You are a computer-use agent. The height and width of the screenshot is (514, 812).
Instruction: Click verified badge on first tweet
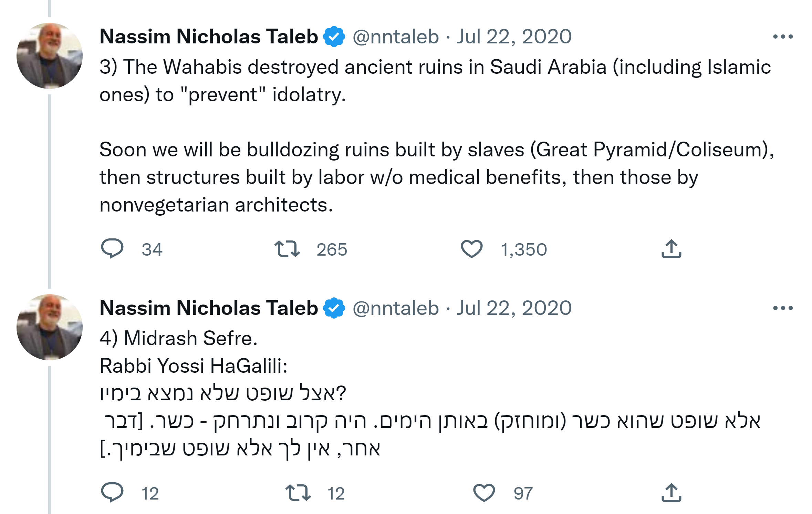coord(334,37)
